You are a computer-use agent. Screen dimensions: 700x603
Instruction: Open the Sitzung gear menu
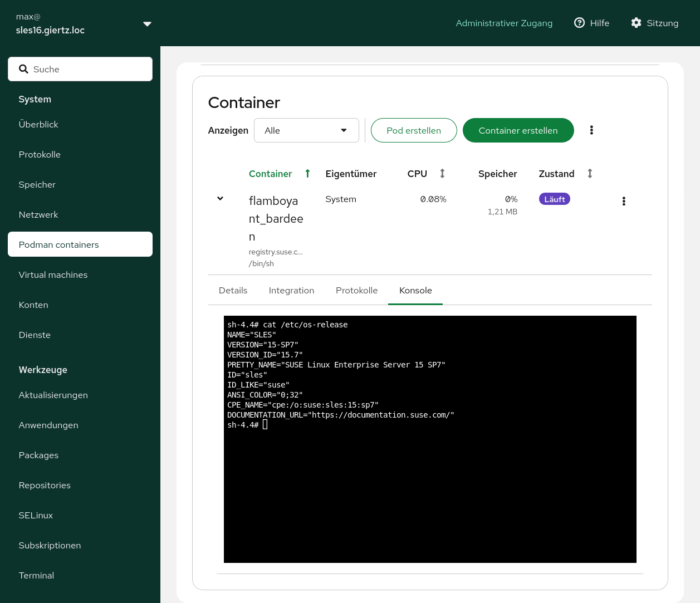tap(654, 23)
